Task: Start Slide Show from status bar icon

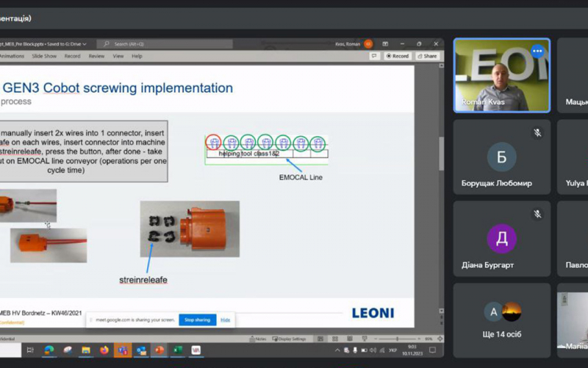Action: click(364, 339)
